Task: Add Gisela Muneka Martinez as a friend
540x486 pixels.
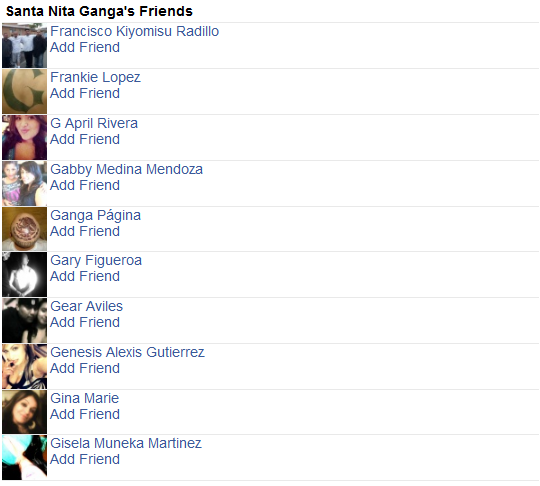Action: coord(85,459)
